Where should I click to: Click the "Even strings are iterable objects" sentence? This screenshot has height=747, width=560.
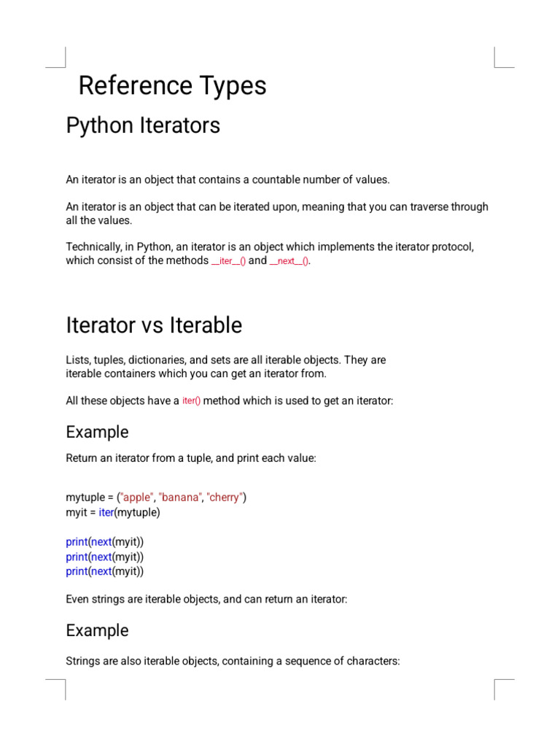(206, 599)
